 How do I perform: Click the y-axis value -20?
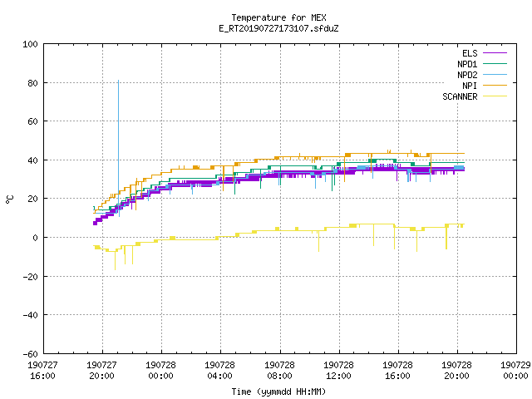tap(30, 277)
